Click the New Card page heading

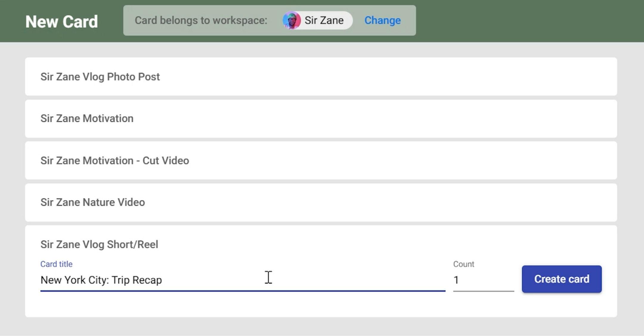pyautogui.click(x=62, y=21)
